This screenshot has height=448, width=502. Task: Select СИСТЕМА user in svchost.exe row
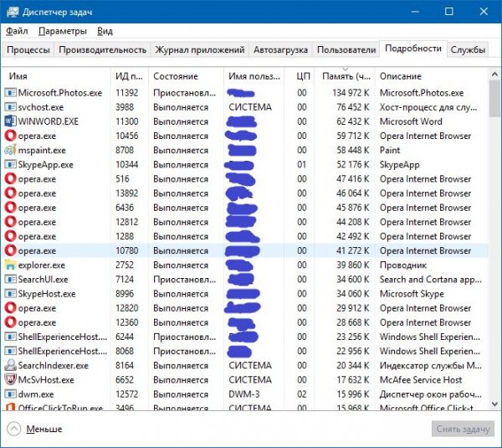click(250, 107)
